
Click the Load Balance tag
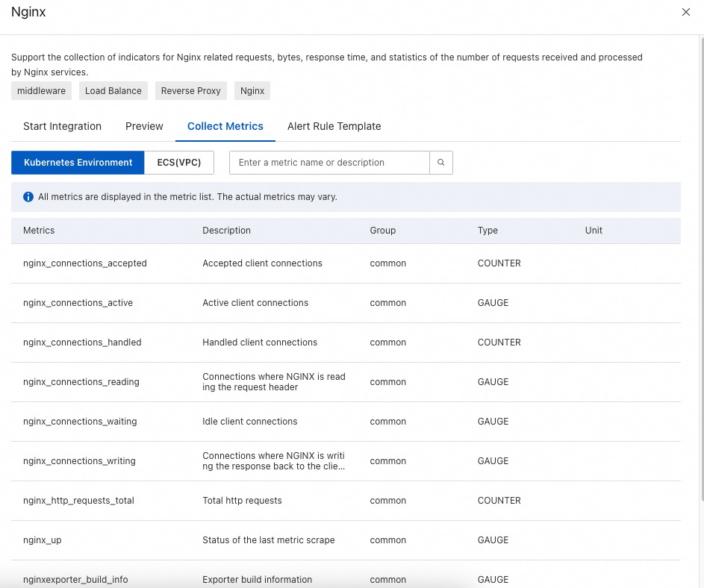(x=113, y=91)
